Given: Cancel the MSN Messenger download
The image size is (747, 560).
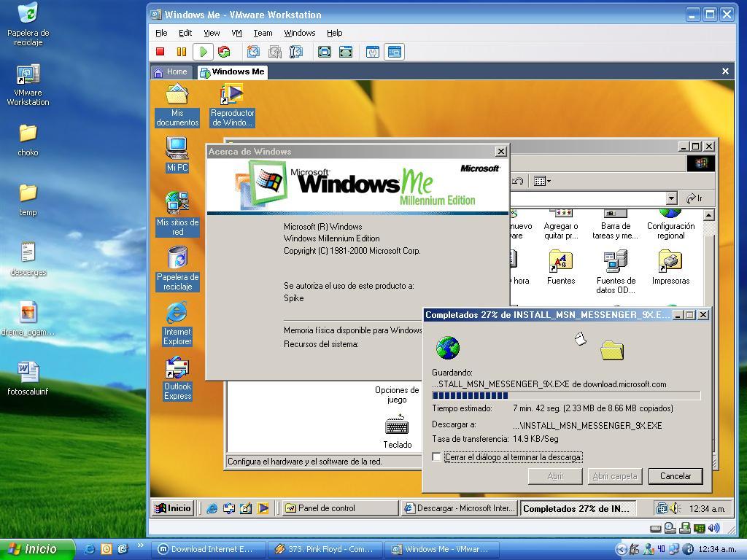Looking at the screenshot, I should pyautogui.click(x=675, y=475).
